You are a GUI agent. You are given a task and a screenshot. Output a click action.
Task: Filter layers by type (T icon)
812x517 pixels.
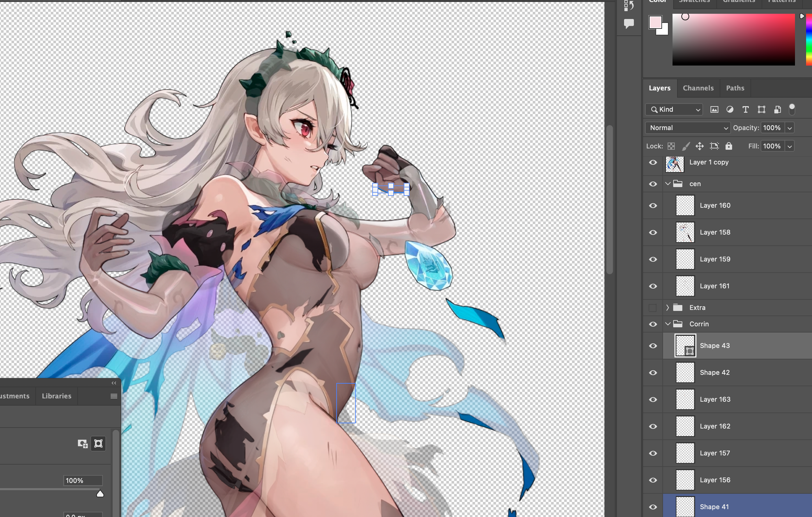point(745,109)
